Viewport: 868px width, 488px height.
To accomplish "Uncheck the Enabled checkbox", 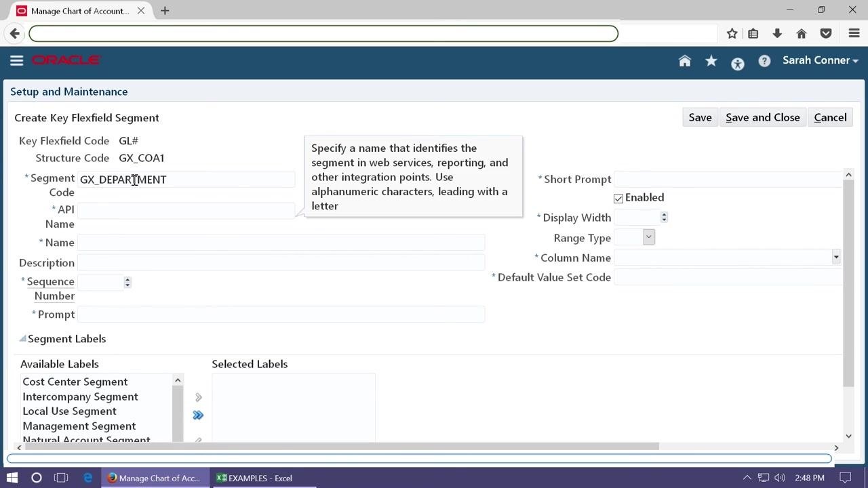I will (x=618, y=199).
